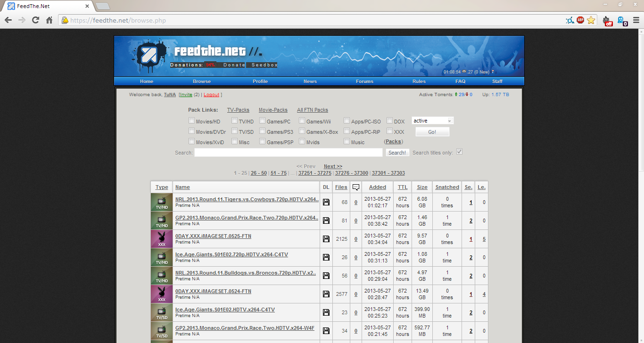Image resolution: width=644 pixels, height=343 pixels.
Task: Sort the table by the Added column
Action: (x=378, y=187)
